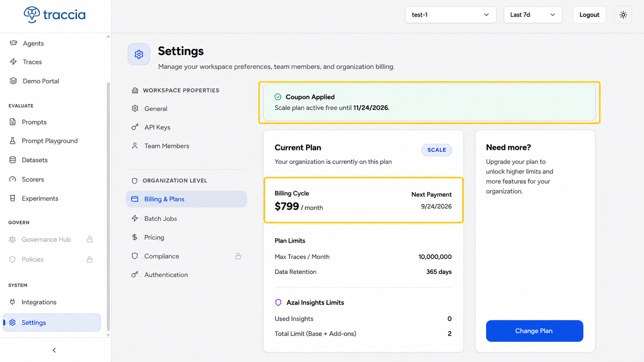Click the large Settings header gear icon
The image size is (644, 362).
point(139,54)
